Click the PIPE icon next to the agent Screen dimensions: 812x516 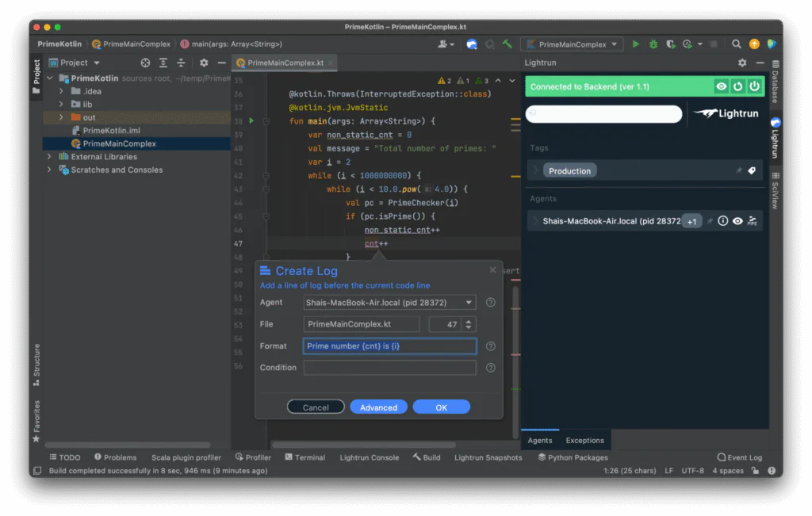(x=751, y=222)
